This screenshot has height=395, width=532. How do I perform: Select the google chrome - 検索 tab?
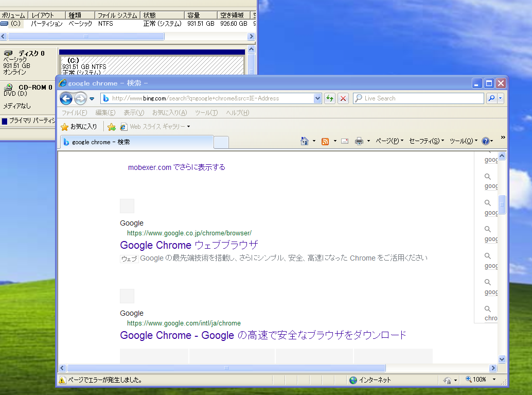pyautogui.click(x=137, y=142)
